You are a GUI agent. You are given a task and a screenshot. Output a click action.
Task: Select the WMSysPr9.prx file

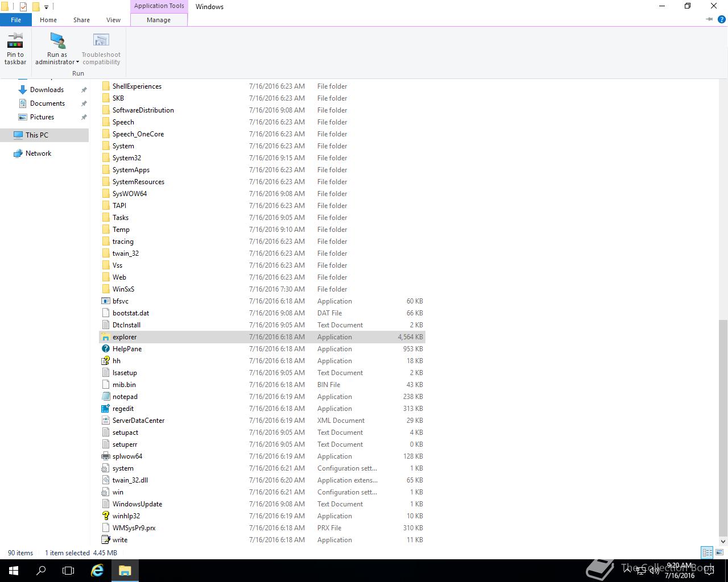(x=262, y=528)
